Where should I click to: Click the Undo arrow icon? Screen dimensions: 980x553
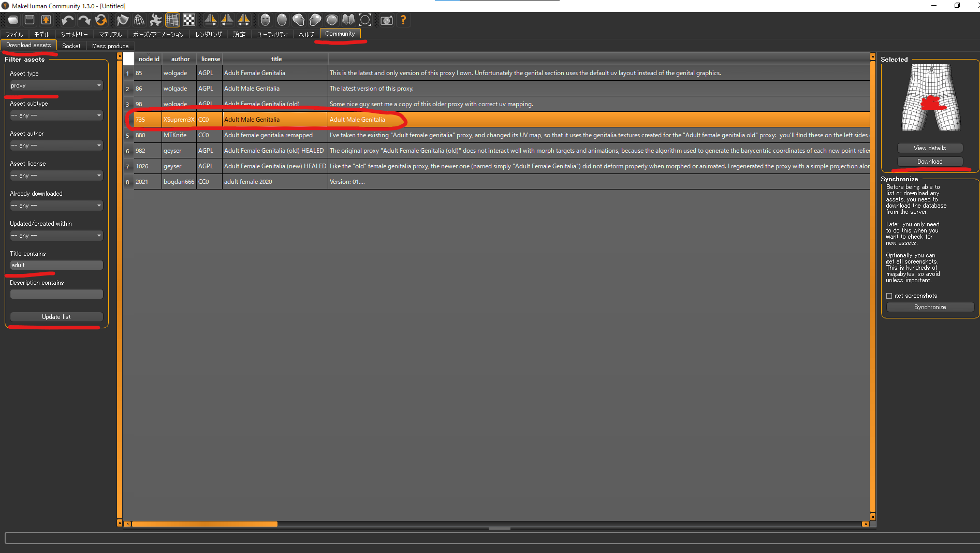coord(67,20)
